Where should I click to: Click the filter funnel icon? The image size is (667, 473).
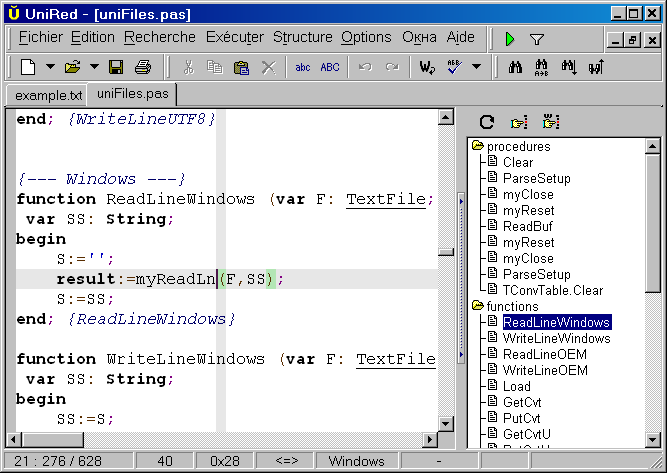click(537, 39)
